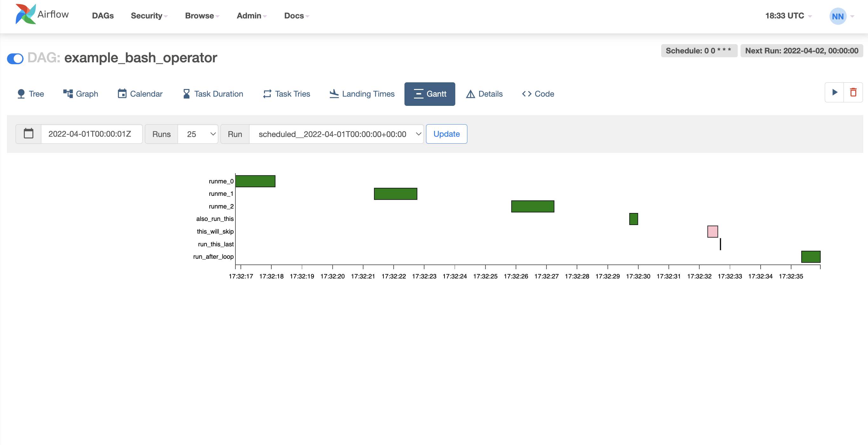Trigger the DAG with the play icon
The image size is (868, 445).
[x=834, y=92]
